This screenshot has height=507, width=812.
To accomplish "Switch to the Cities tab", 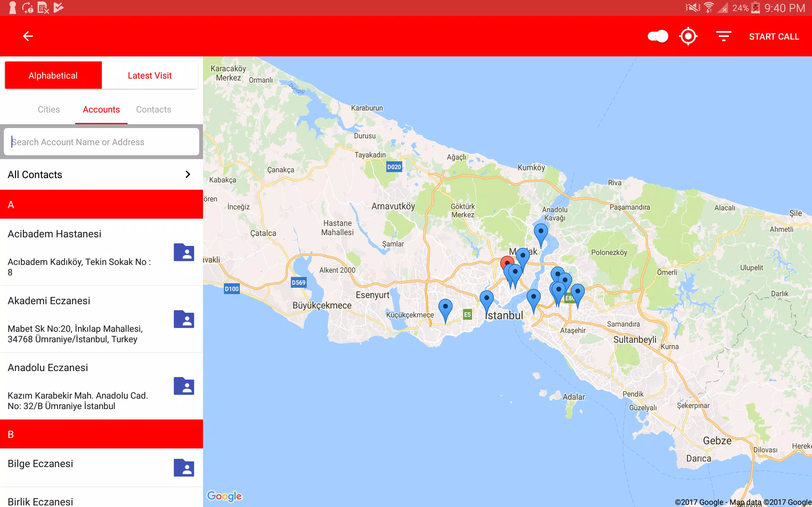I will click(x=49, y=109).
